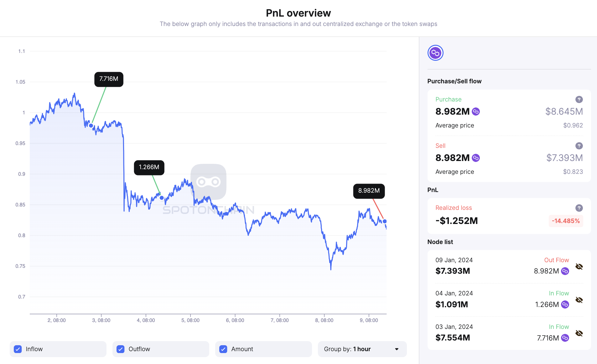Image resolution: width=597 pixels, height=364 pixels.
Task: Click token icon in 09 Jan node
Action: (x=565, y=271)
